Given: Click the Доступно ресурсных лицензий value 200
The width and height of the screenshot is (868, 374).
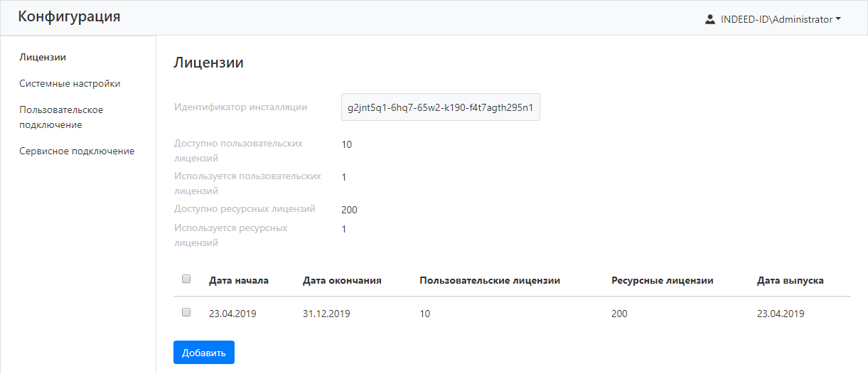Looking at the screenshot, I should [349, 210].
